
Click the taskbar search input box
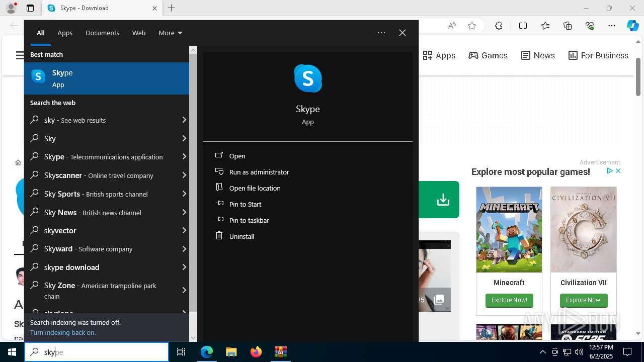(x=97, y=352)
